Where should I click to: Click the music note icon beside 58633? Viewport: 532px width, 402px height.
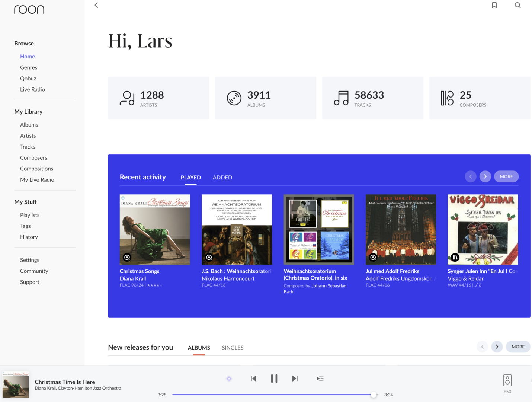[x=341, y=98]
